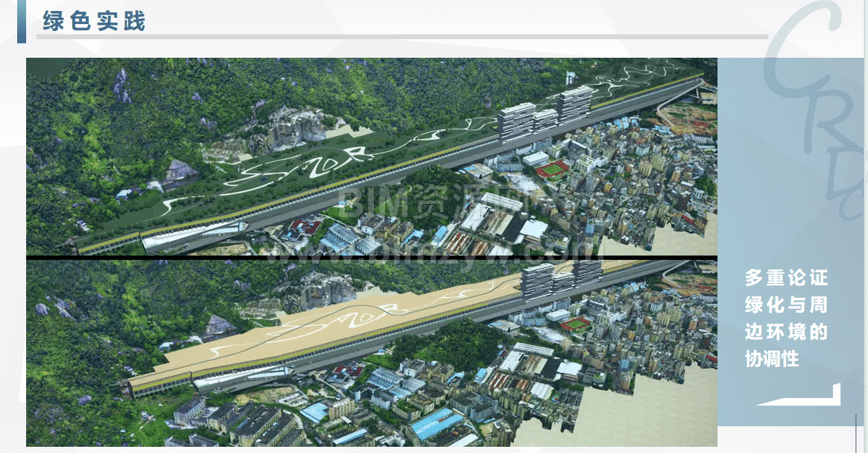Click the white corner bracket shape
Screen dimensions: 868x453
[x=800, y=396]
